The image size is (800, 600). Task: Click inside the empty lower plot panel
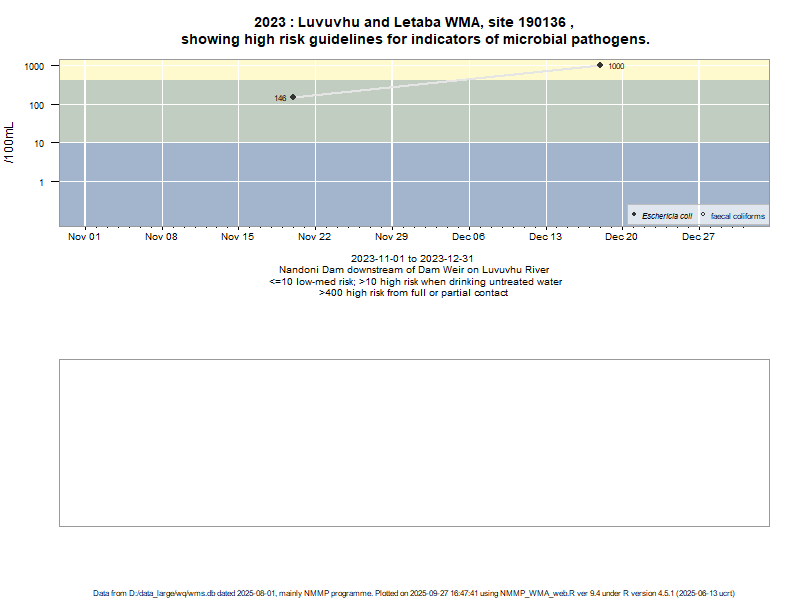[x=414, y=442]
